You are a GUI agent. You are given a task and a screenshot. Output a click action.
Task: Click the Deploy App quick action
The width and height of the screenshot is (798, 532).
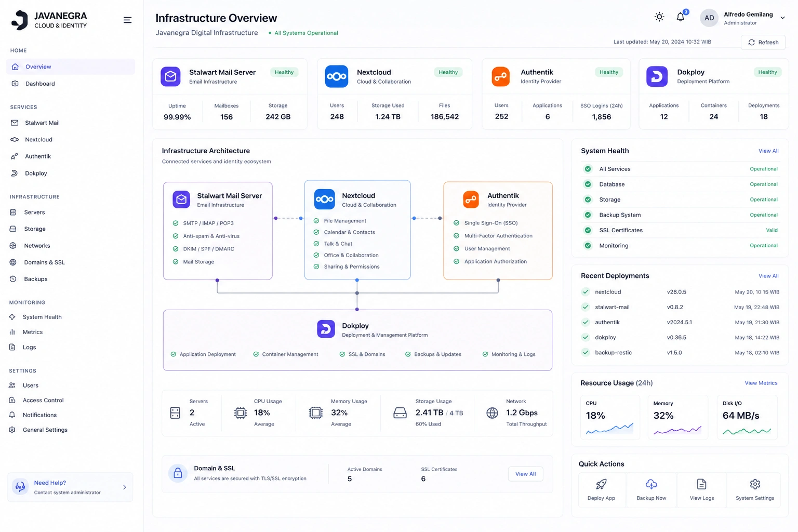[601, 490]
